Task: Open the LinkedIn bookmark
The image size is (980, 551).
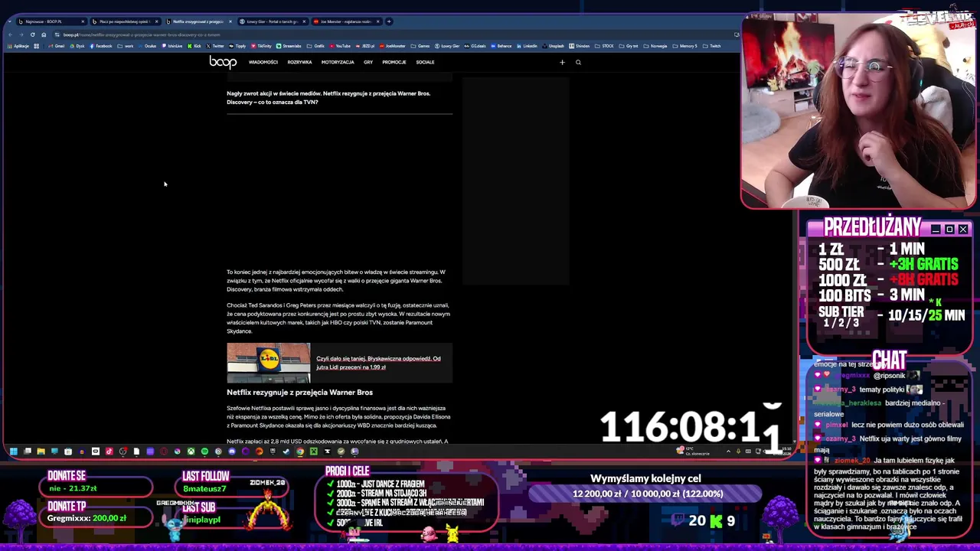Action: (527, 46)
